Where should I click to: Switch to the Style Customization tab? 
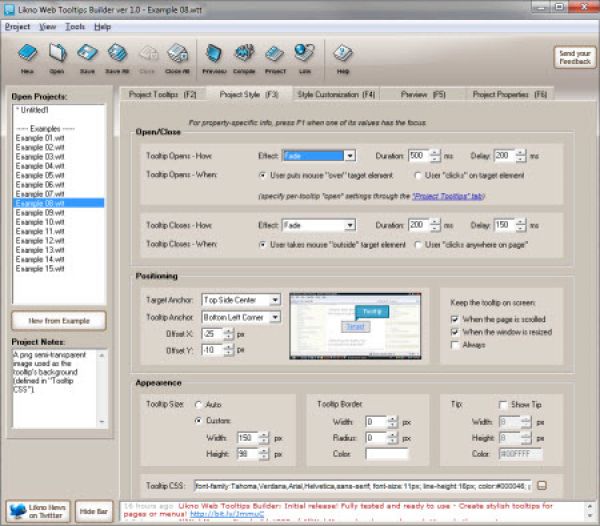335,93
